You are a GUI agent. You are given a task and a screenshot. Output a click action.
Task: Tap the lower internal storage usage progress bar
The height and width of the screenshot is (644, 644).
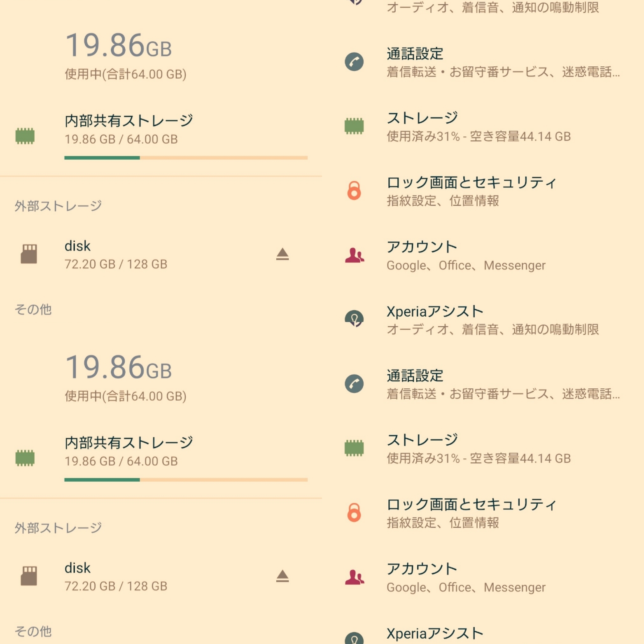186,480
